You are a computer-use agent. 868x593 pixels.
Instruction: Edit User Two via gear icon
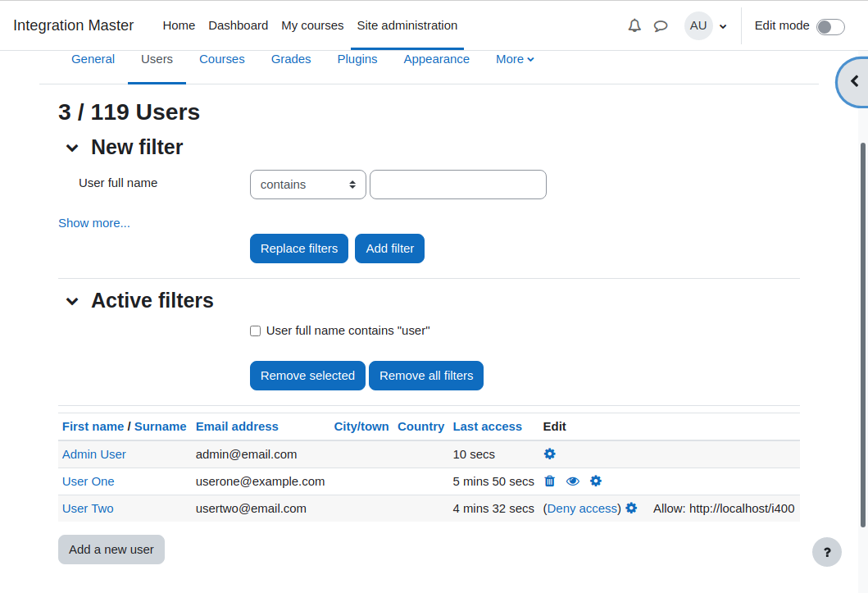(631, 509)
